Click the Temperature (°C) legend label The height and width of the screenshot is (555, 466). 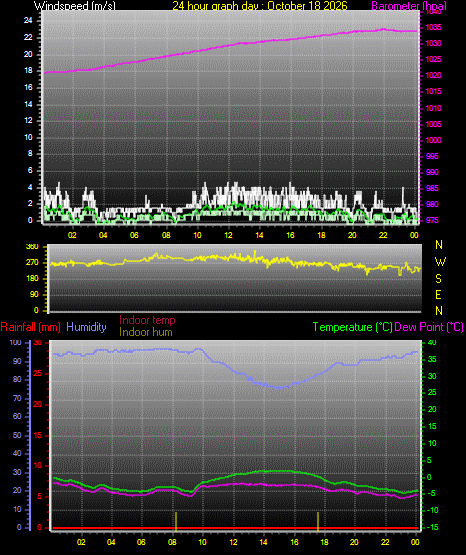pos(352,327)
